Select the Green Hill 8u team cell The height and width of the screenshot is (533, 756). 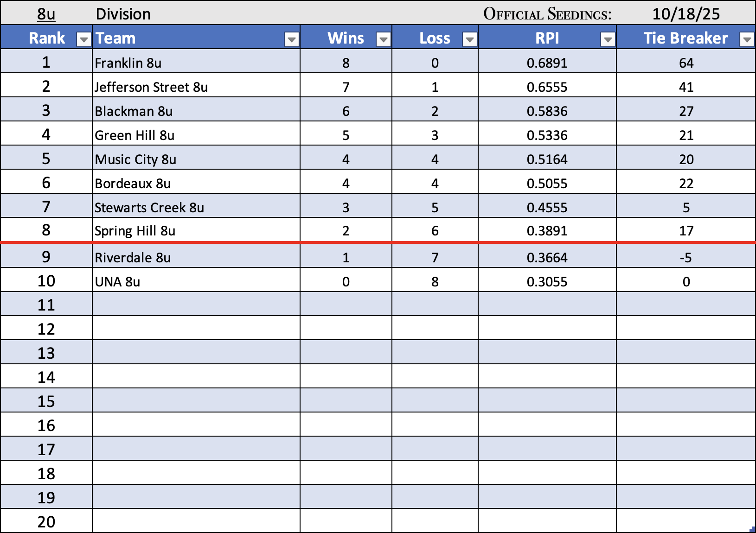click(135, 135)
